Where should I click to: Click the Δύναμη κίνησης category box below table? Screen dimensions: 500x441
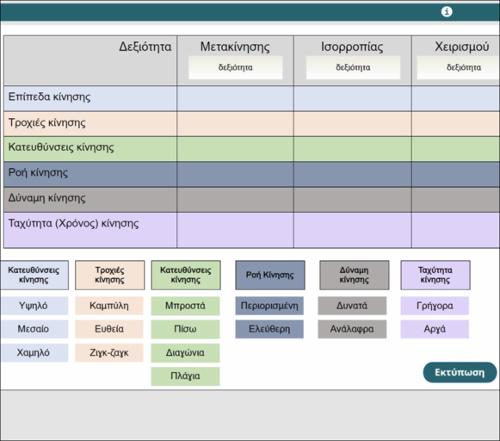click(354, 275)
